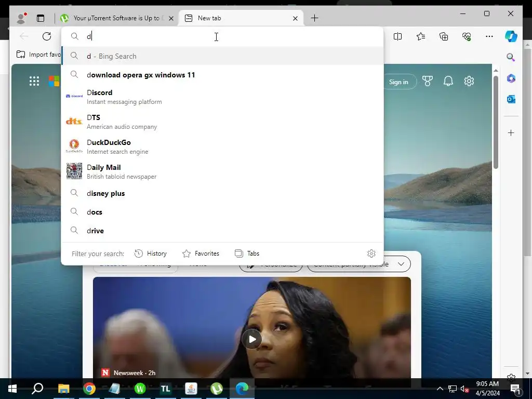Click Import favorites bookmark item
532x399 pixels.
[x=38, y=54]
